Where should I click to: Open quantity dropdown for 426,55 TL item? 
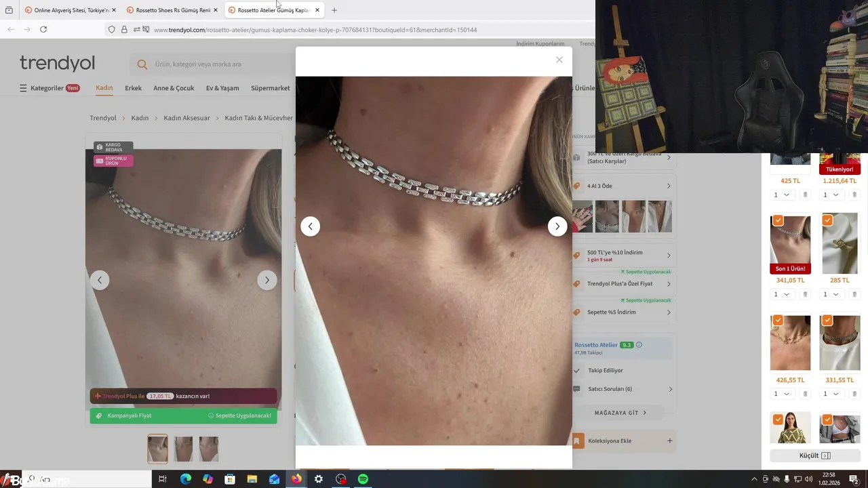[x=782, y=394]
